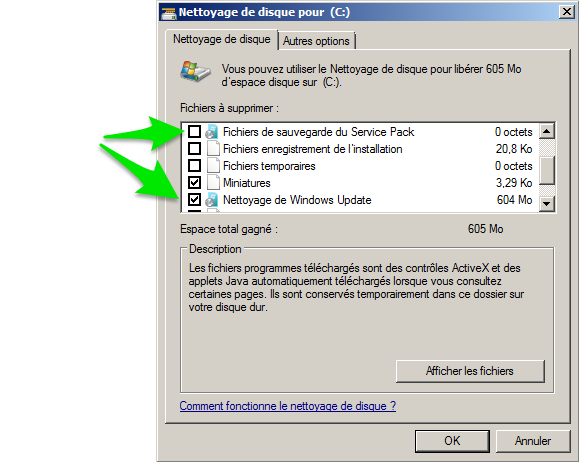Image resolution: width=579 pixels, height=462 pixels.
Task: Tick the Fichiers temporaires checkbox
Action: tap(195, 165)
